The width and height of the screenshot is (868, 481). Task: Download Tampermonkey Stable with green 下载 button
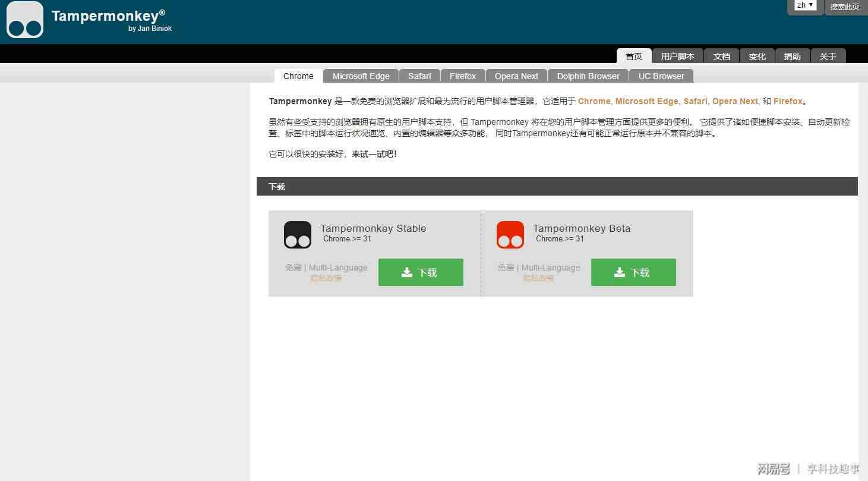[x=421, y=272]
